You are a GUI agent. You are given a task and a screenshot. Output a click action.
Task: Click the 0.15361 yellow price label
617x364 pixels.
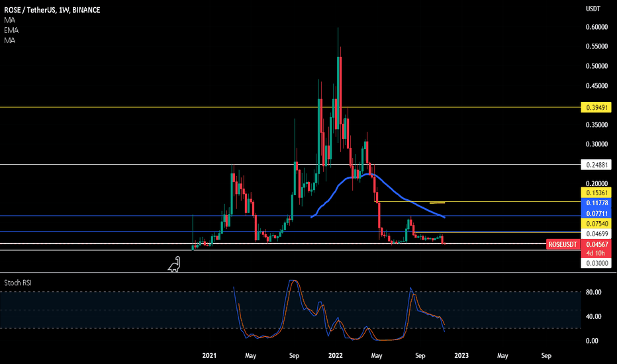pos(596,193)
